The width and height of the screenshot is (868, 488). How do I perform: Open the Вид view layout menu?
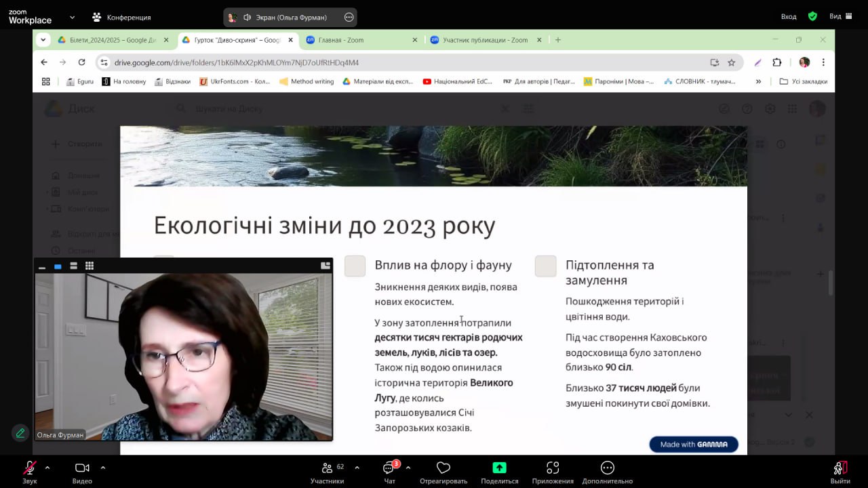tap(840, 16)
